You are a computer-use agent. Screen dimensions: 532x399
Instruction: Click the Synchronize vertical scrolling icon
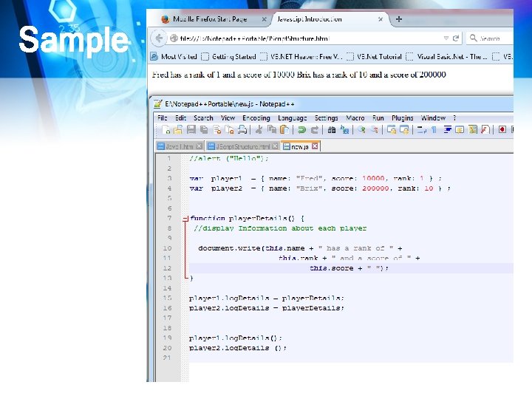click(392, 129)
